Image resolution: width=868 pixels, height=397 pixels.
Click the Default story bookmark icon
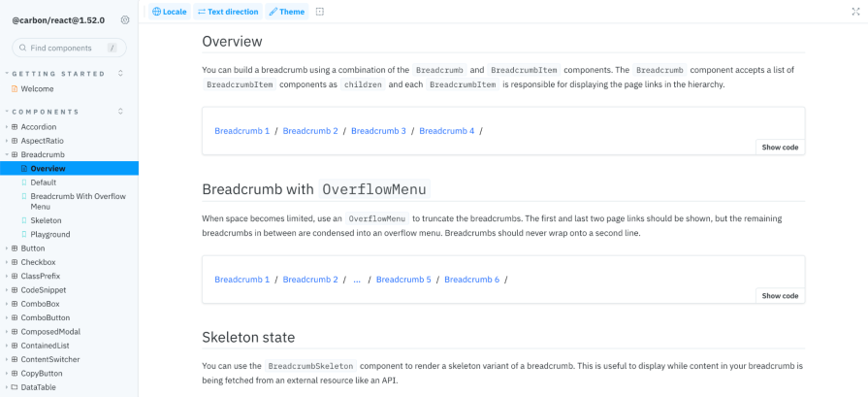point(25,182)
